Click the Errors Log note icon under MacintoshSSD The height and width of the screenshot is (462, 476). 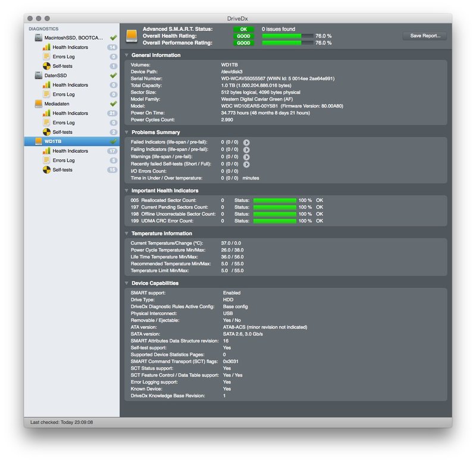click(46, 56)
